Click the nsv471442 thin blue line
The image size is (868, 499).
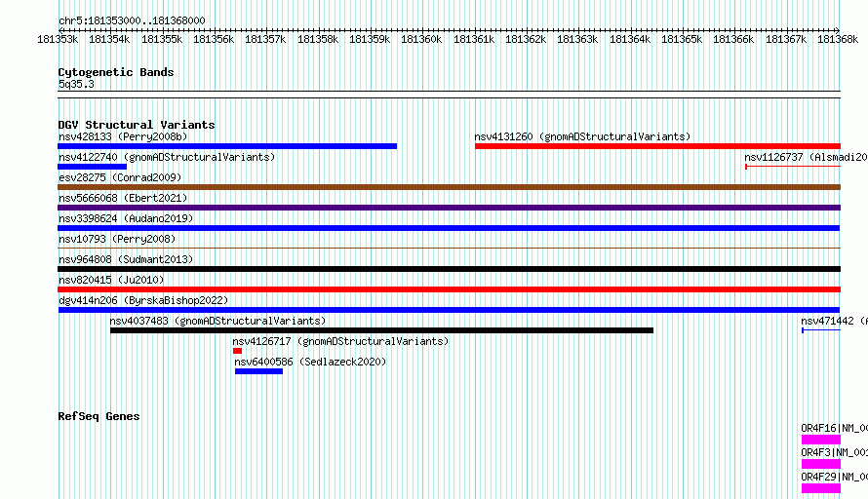(821, 330)
